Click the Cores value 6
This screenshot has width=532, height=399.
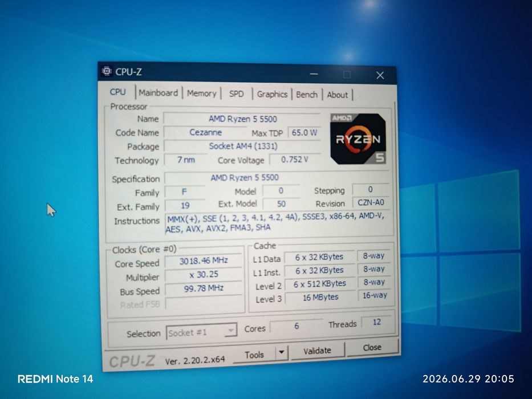(297, 325)
